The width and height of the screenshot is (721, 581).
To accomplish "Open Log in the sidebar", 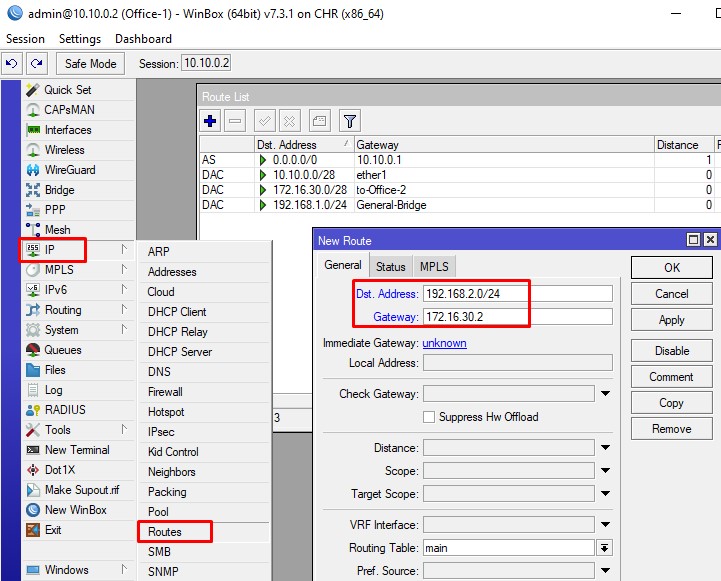I will click(79, 390).
